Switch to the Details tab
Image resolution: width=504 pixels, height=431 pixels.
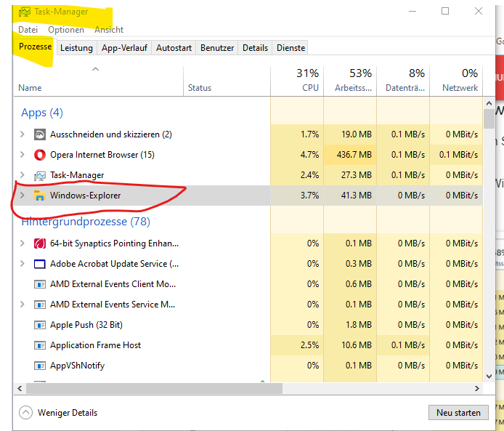point(255,48)
